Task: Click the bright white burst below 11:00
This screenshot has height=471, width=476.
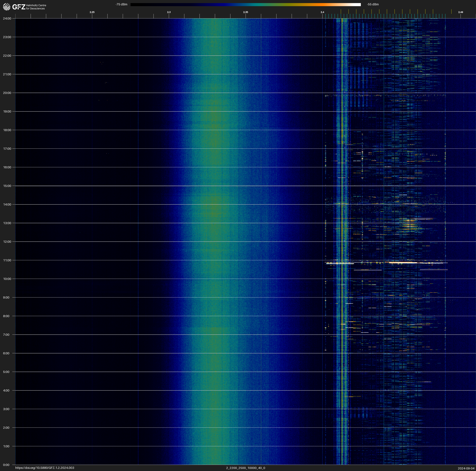Action: point(403,263)
